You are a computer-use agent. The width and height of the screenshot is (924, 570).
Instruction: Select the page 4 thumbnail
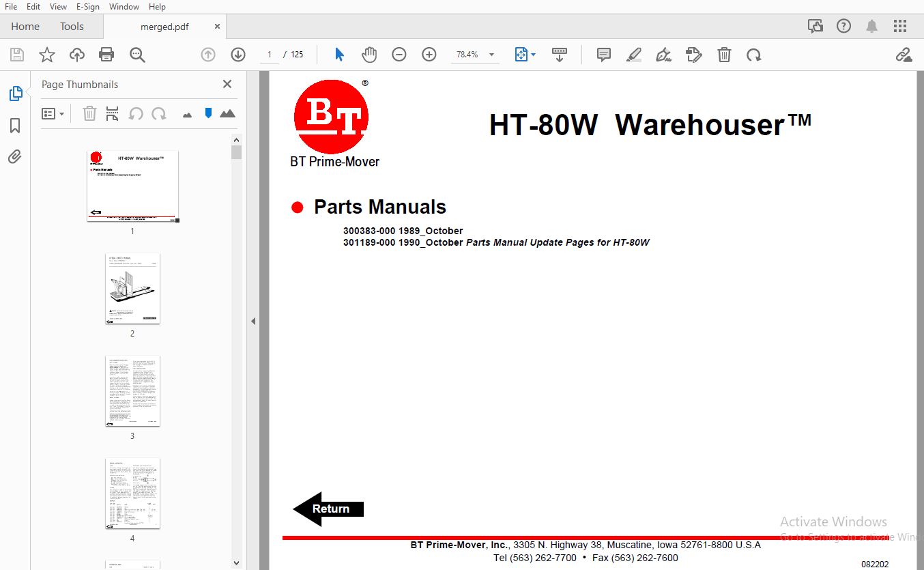click(132, 493)
